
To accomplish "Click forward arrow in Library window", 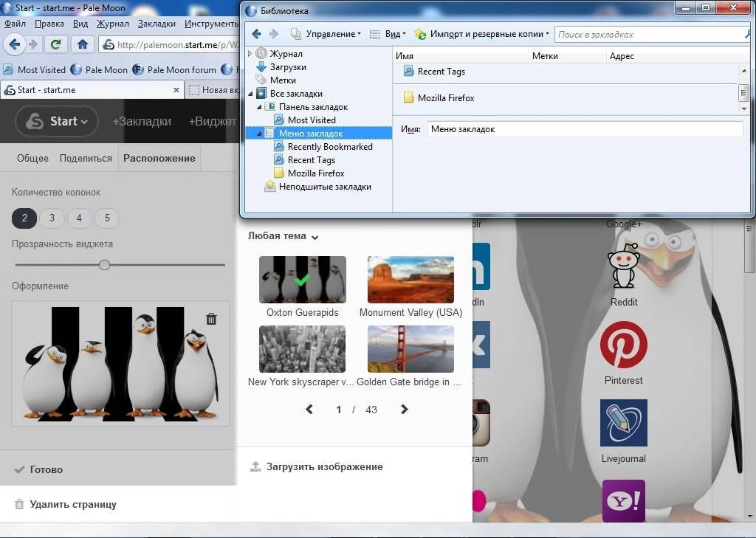I will pyautogui.click(x=273, y=34).
